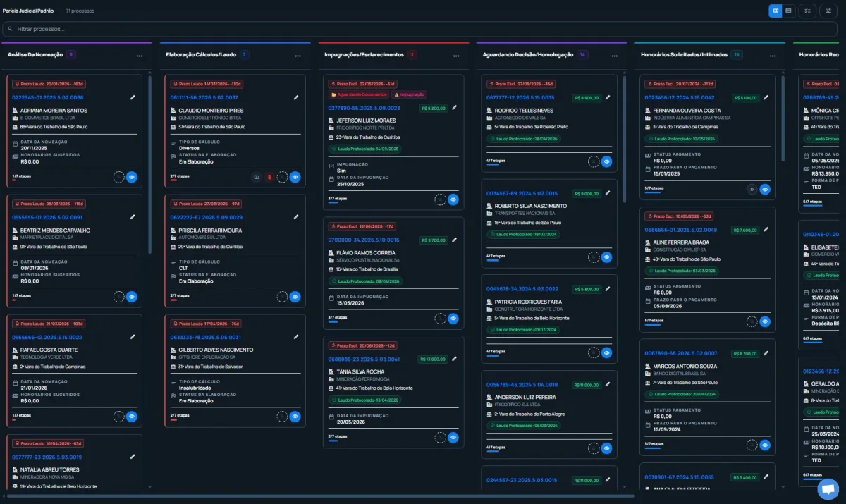
Task: Click the text 48ª Vara do Trabalho de São Paulo
Action: 687,259
